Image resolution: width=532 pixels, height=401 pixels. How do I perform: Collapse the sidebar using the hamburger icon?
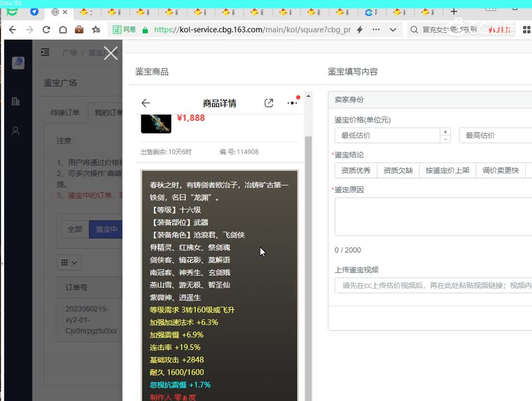[45, 52]
